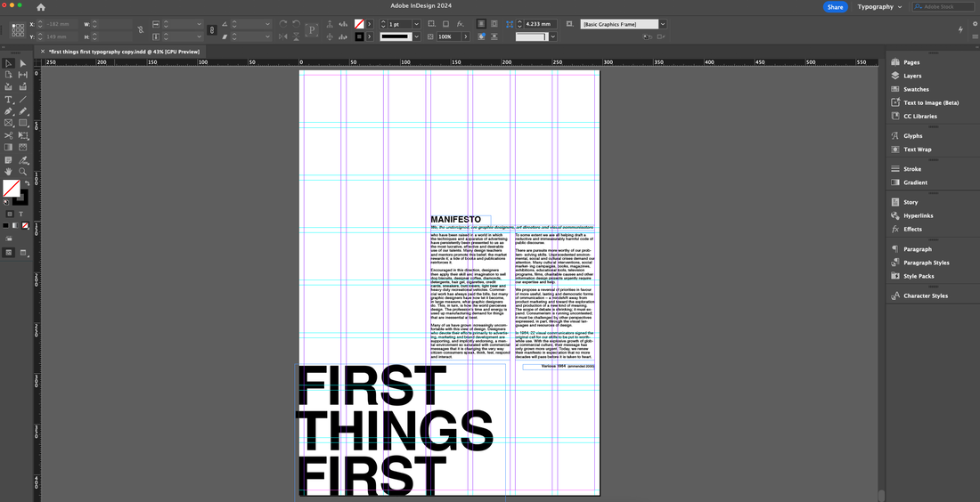Viewport: 980px width, 502px height.
Task: Apply None using the red-slash swatch
Action: point(25,225)
